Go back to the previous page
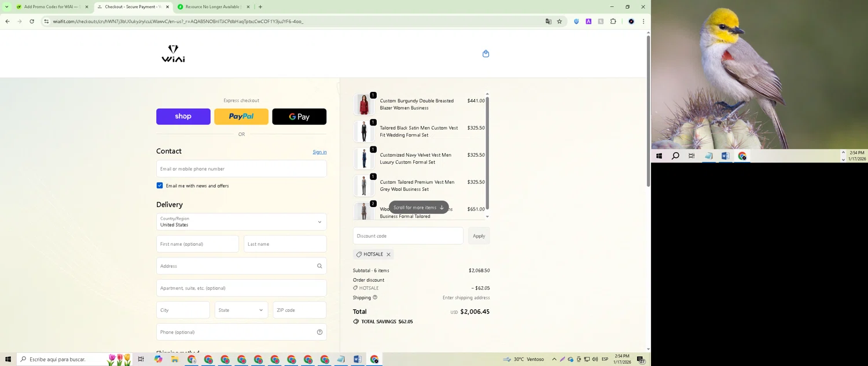This screenshot has height=366, width=868. click(7, 21)
